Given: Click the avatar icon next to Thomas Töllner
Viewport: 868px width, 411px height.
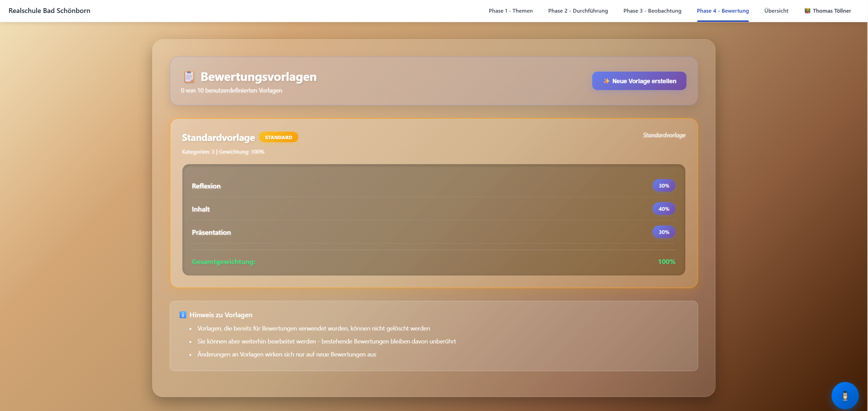Looking at the screenshot, I should 807,11.
